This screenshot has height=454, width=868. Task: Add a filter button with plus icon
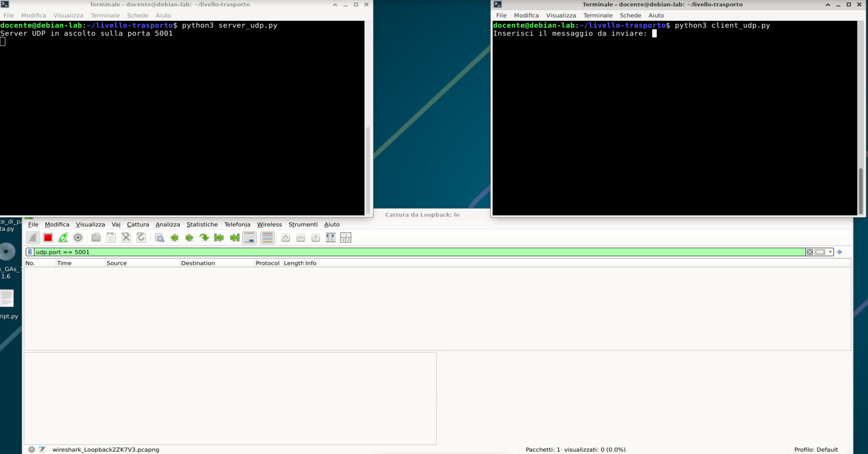click(839, 252)
